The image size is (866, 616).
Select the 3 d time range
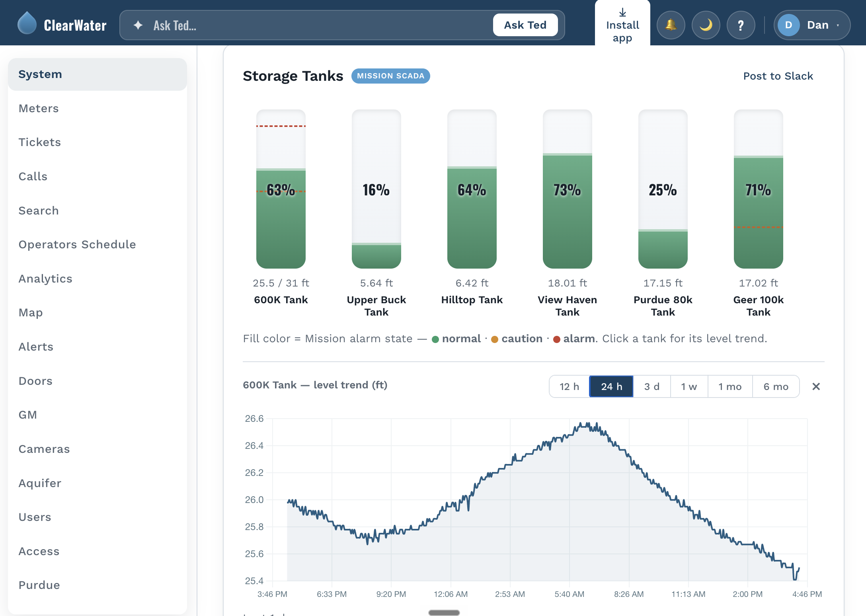pos(652,386)
